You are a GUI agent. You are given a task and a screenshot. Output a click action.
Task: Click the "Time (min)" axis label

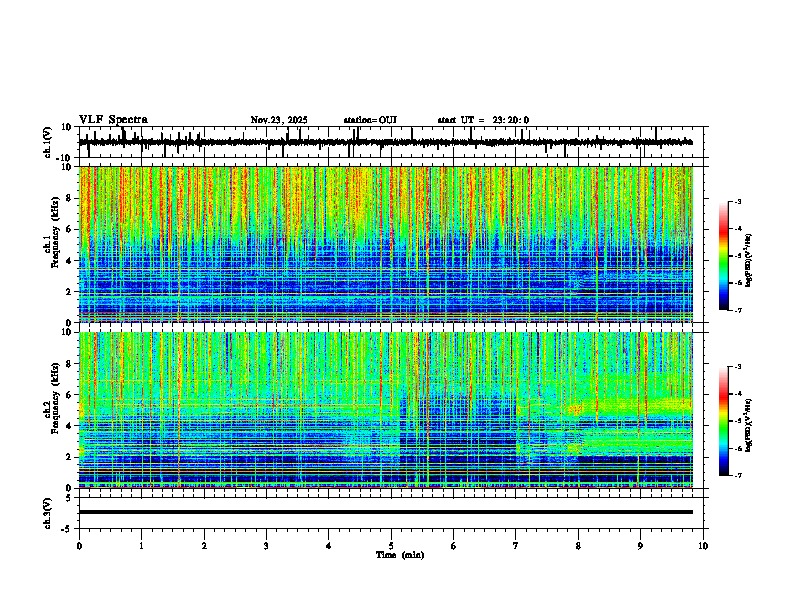tap(400, 555)
